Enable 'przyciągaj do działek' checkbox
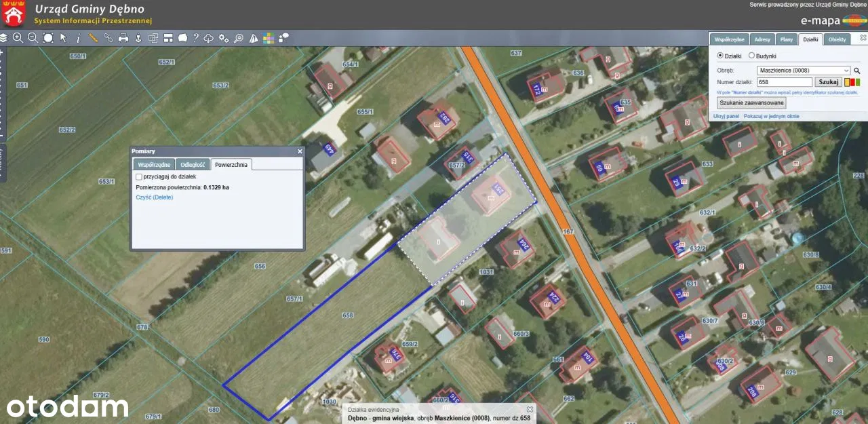Viewport: 868px width, 424px height. click(x=139, y=176)
